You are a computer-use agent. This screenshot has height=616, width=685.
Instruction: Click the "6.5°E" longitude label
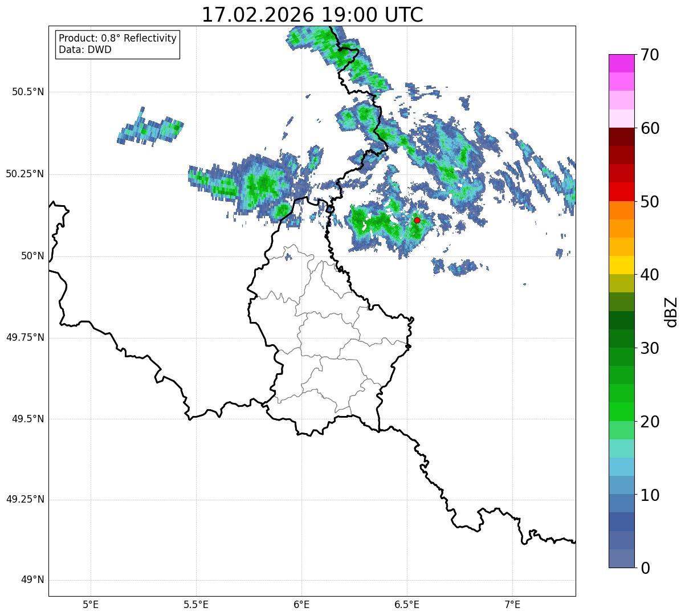(x=407, y=605)
